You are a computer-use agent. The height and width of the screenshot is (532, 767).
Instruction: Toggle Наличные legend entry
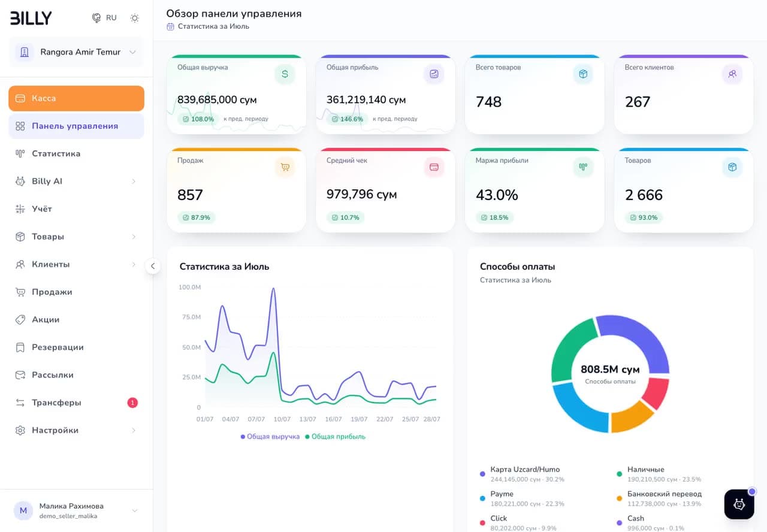click(x=659, y=474)
